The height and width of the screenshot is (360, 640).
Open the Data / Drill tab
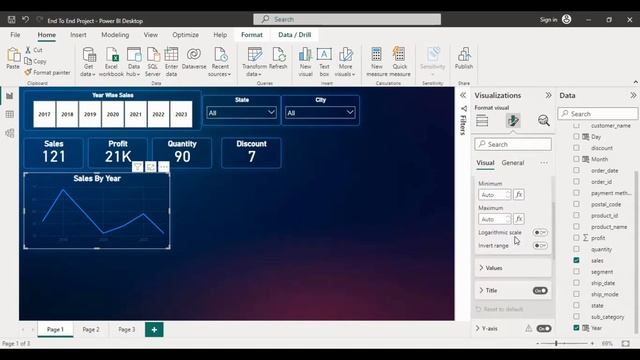pyautogui.click(x=294, y=35)
